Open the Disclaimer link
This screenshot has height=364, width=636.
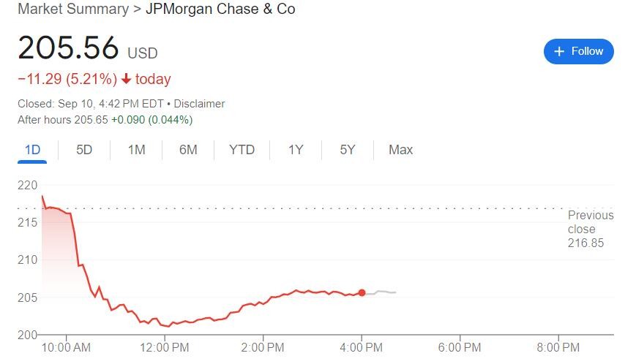(x=199, y=104)
